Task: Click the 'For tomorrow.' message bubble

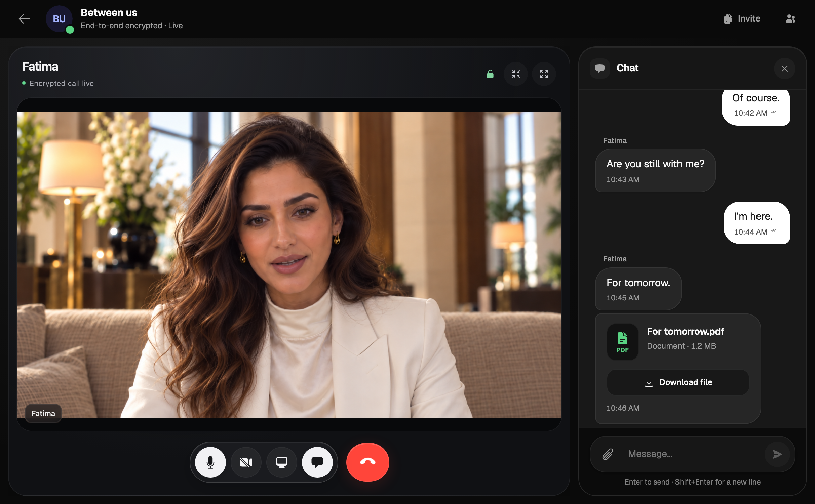Action: (638, 289)
